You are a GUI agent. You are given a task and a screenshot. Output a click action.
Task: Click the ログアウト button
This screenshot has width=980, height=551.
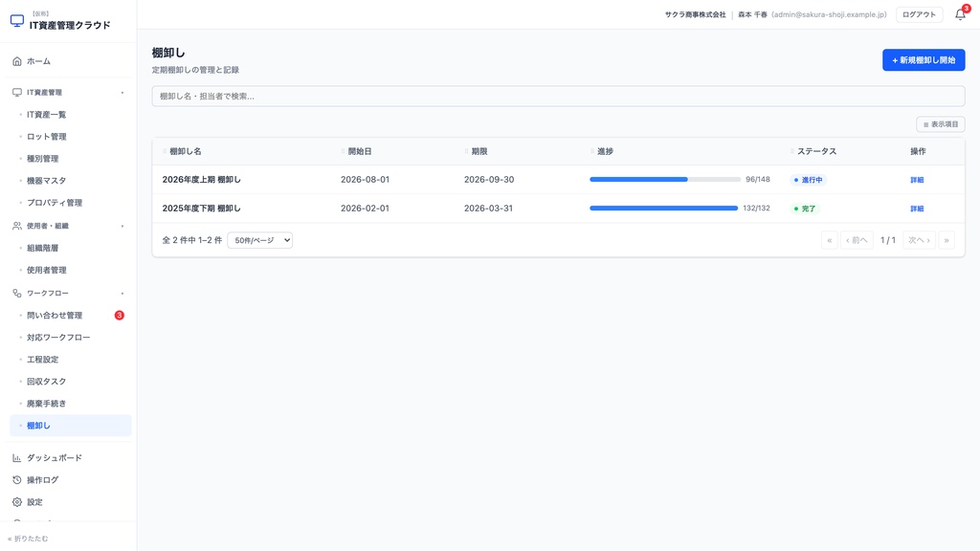point(920,14)
